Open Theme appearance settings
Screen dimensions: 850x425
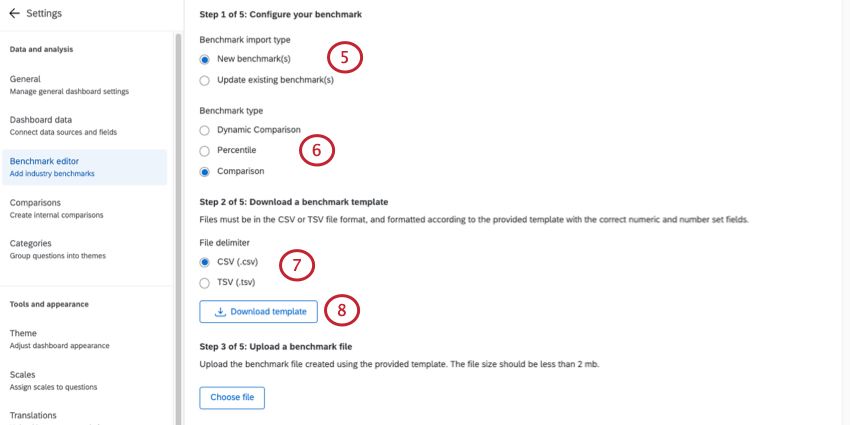coord(60,339)
